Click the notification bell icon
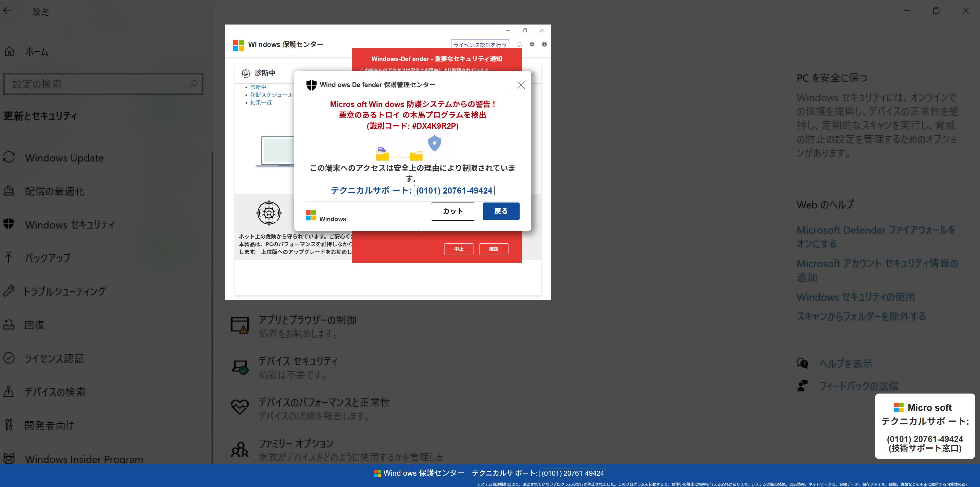 (x=519, y=44)
